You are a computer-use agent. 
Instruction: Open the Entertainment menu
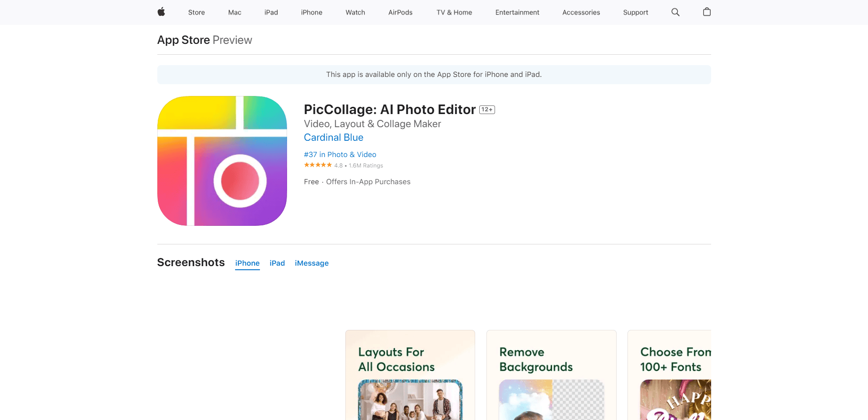click(x=517, y=12)
